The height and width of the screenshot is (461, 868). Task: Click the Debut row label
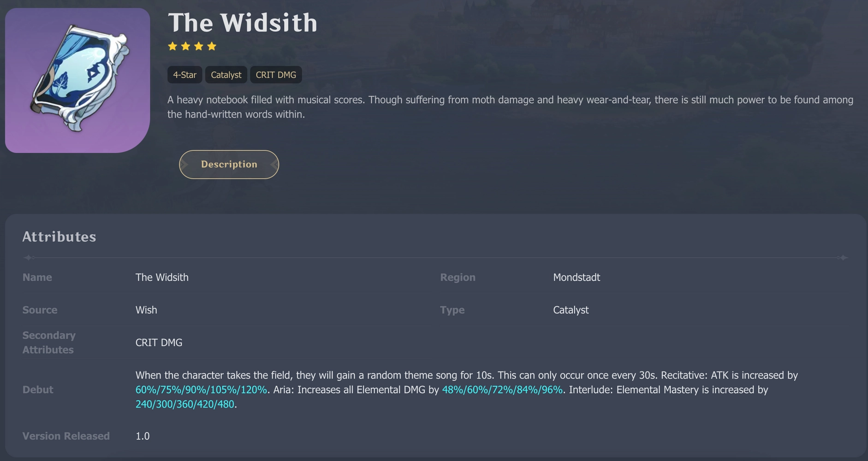pos(38,390)
